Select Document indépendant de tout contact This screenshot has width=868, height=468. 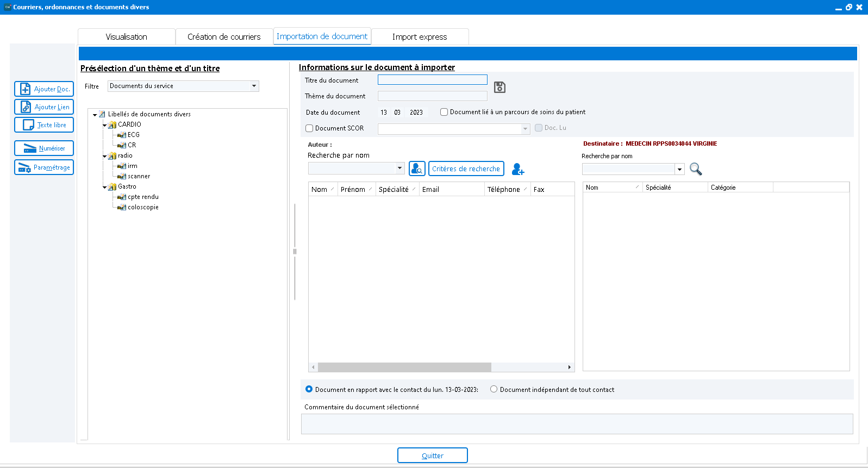(x=494, y=389)
